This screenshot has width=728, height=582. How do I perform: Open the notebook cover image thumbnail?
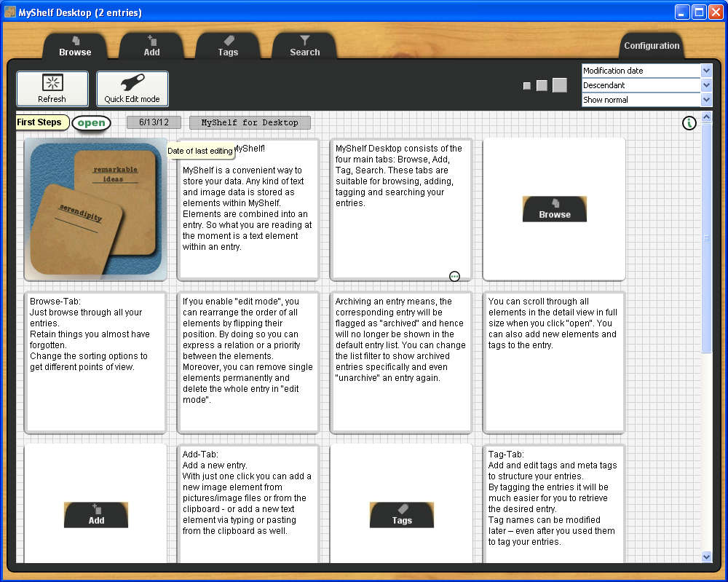click(x=95, y=210)
